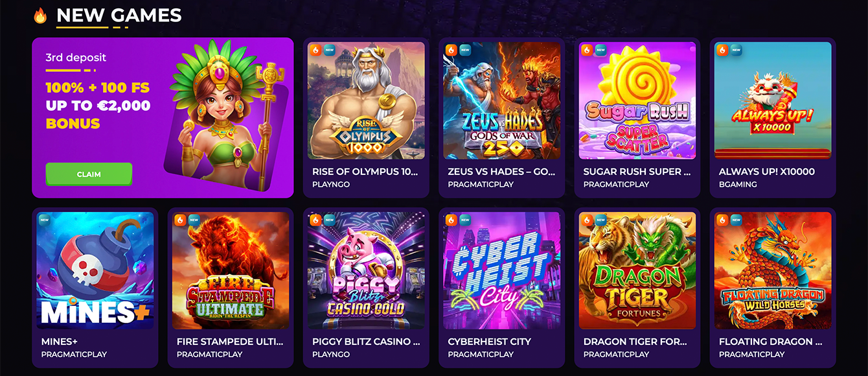Click the flame badge on Cyberheist City tile
The width and height of the screenshot is (868, 376).
[x=451, y=220]
